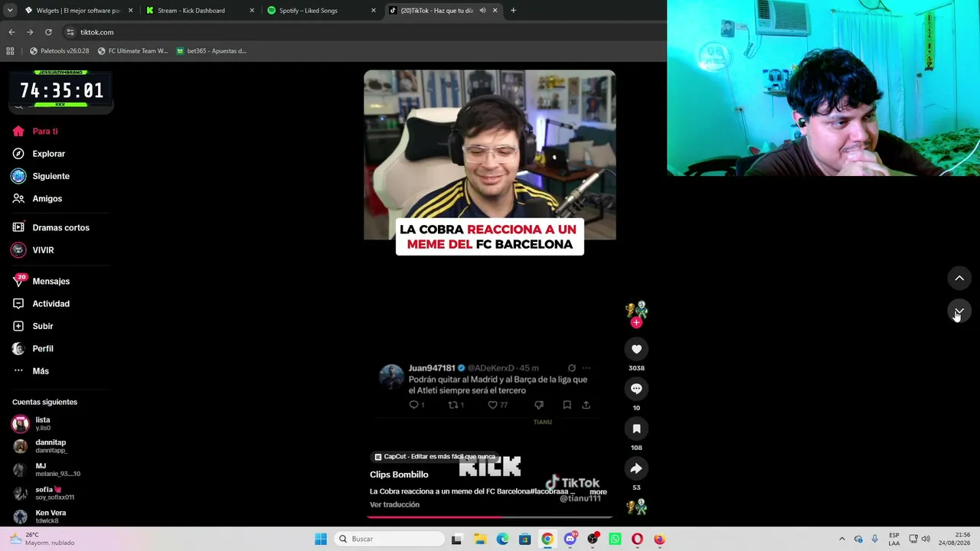Like the TikTok video with the heart icon
The height and width of the screenshot is (551, 980).
[x=636, y=349]
